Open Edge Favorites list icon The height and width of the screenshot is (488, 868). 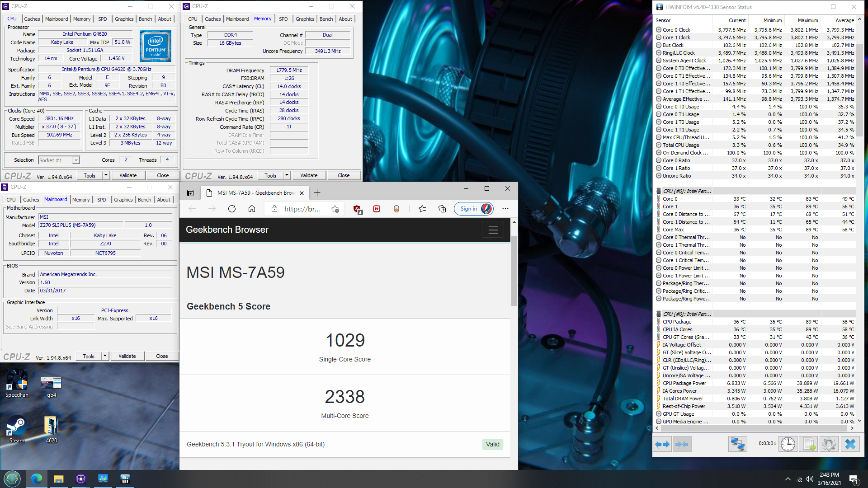pyautogui.click(x=422, y=209)
